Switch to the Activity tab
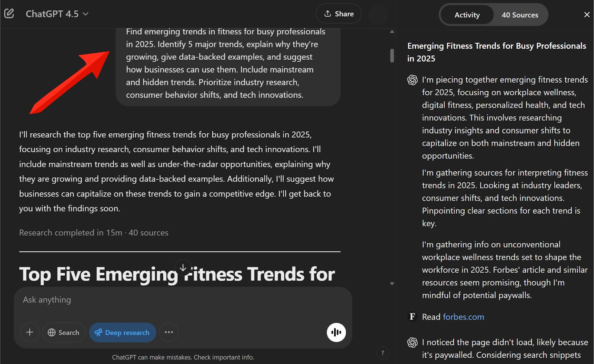Image resolution: width=594 pixels, height=364 pixels. click(x=467, y=15)
